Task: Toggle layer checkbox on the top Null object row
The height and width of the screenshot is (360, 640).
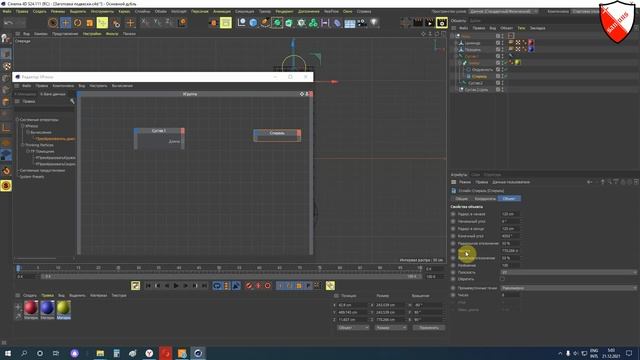Action: pos(498,36)
